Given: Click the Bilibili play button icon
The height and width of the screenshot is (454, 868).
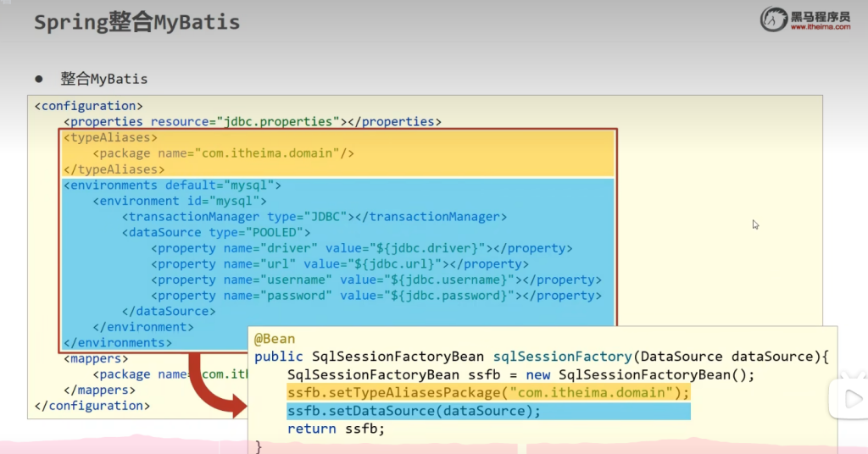Looking at the screenshot, I should pos(848,395).
